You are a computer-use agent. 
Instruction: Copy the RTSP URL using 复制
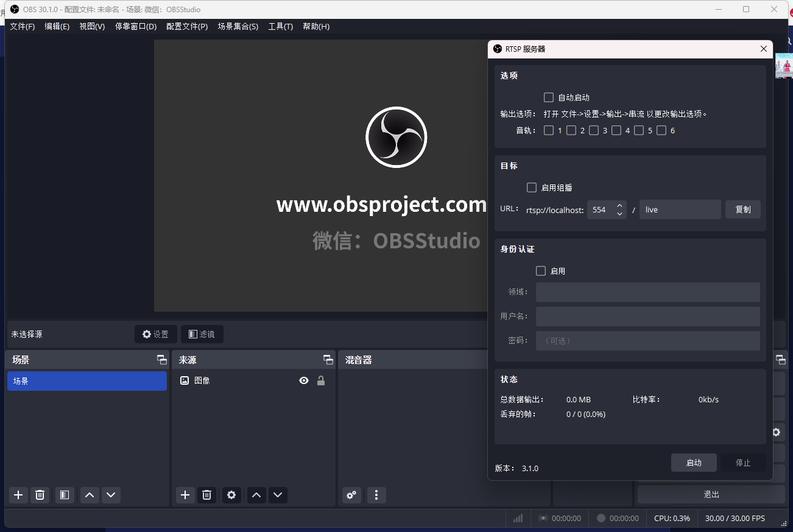[x=742, y=209]
